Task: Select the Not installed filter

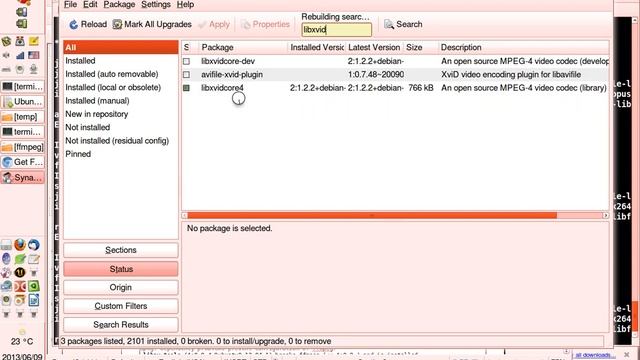Action: pyautogui.click(x=121, y=127)
